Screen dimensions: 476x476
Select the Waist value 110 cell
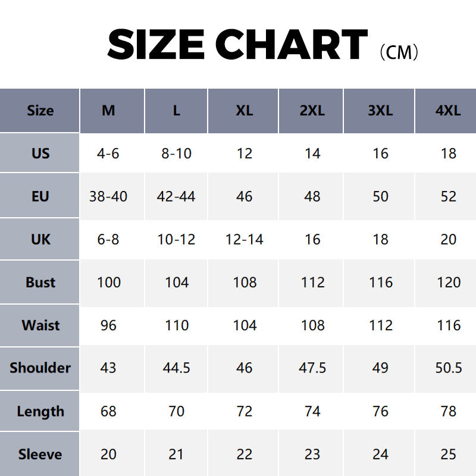coord(176,325)
